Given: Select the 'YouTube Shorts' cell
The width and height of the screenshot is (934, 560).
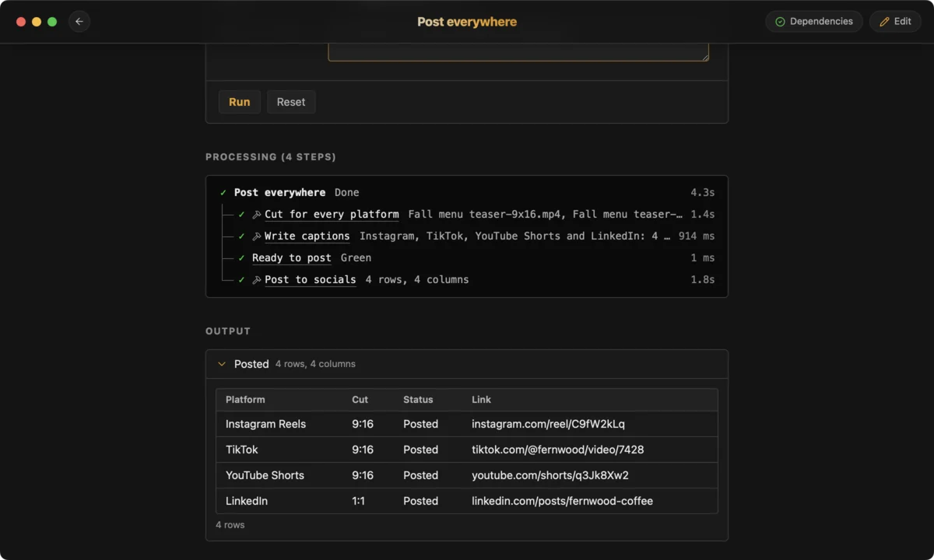Looking at the screenshot, I should tap(265, 475).
